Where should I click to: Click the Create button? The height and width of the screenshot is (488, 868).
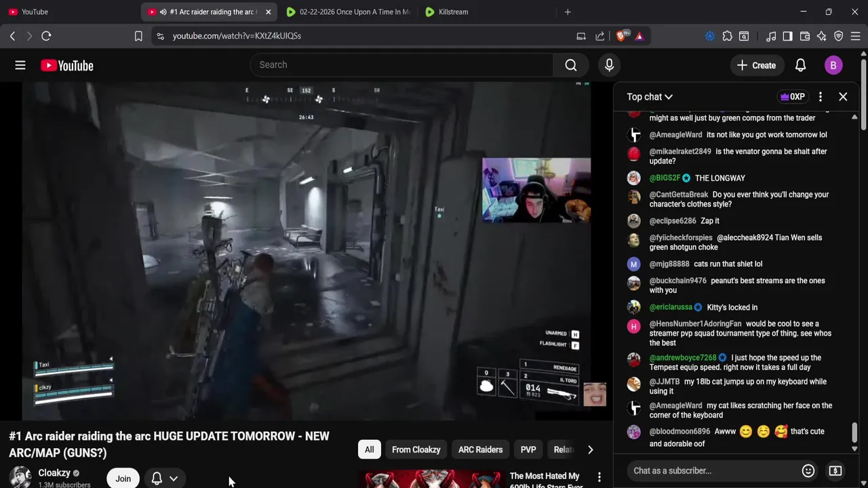coord(756,65)
